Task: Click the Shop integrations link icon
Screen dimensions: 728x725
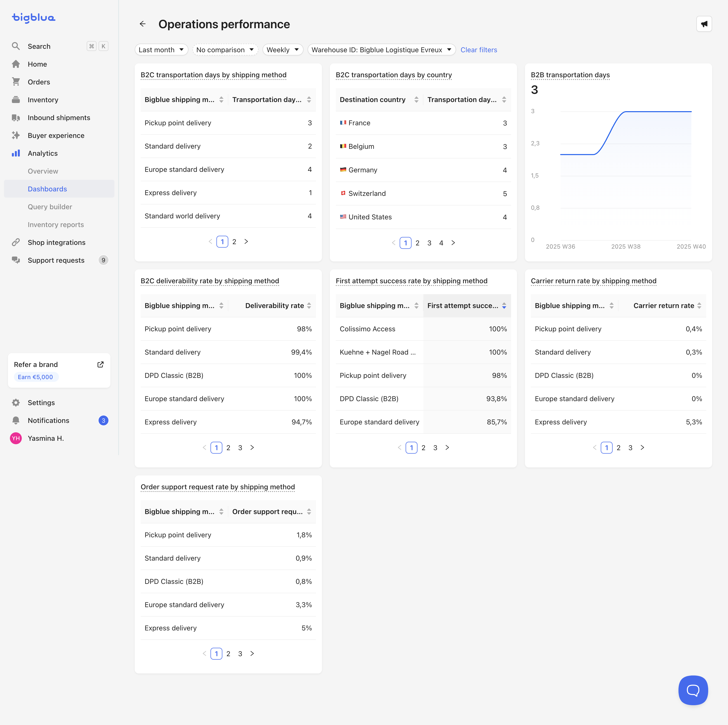Action: click(16, 242)
